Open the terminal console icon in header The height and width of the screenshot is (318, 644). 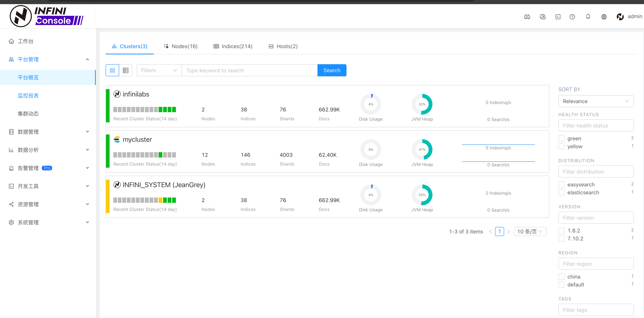tap(558, 17)
